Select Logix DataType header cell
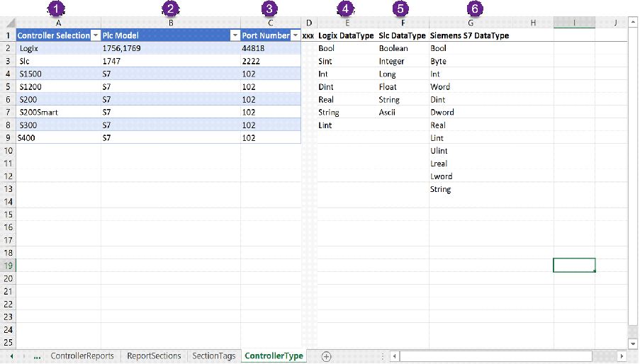This screenshot has width=640, height=364. coord(347,35)
